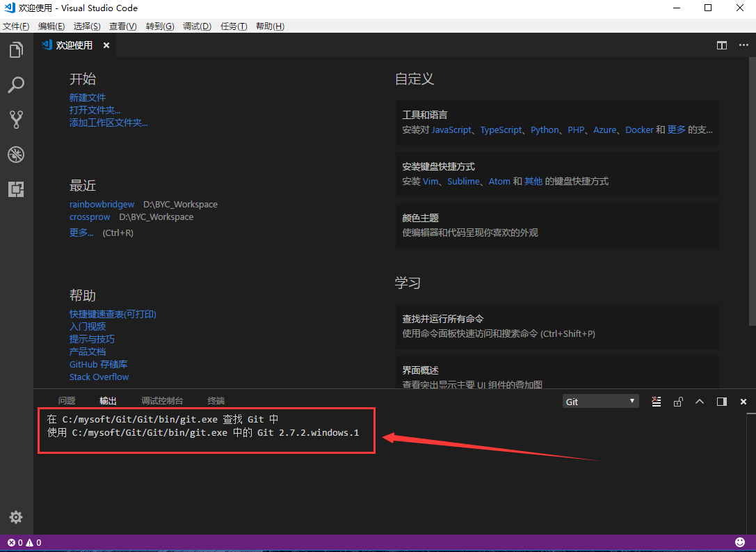Viewport: 756px width, 552px height.
Task: Click the JavaScript language link
Action: tap(451, 129)
